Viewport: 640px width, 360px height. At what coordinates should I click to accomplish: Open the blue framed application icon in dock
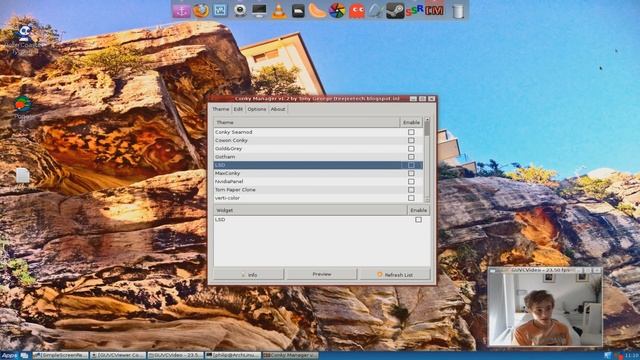[220, 11]
